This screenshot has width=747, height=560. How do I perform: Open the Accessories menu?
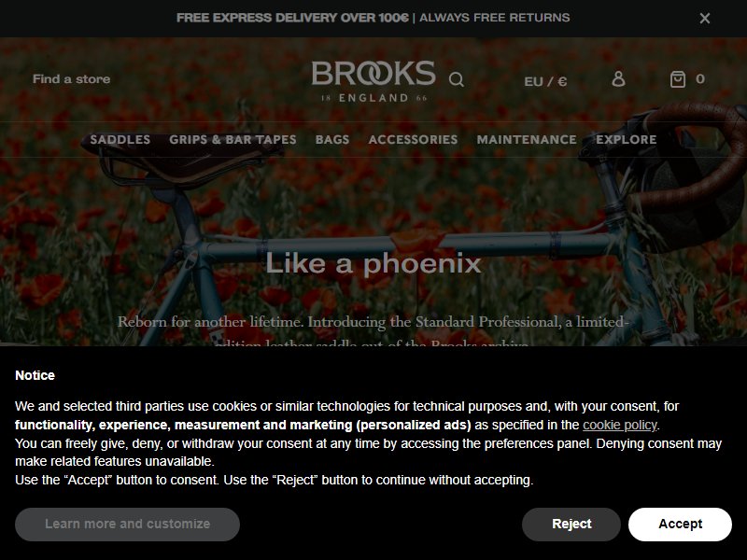(x=413, y=139)
